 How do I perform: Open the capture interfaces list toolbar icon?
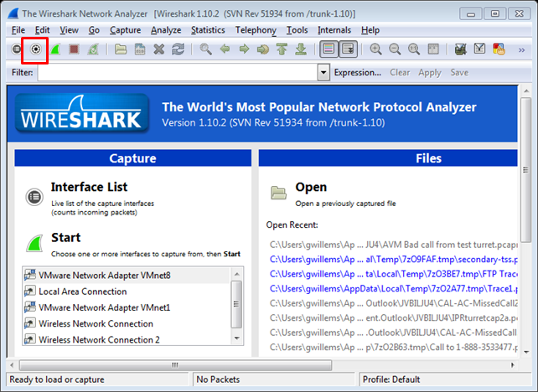16,49
